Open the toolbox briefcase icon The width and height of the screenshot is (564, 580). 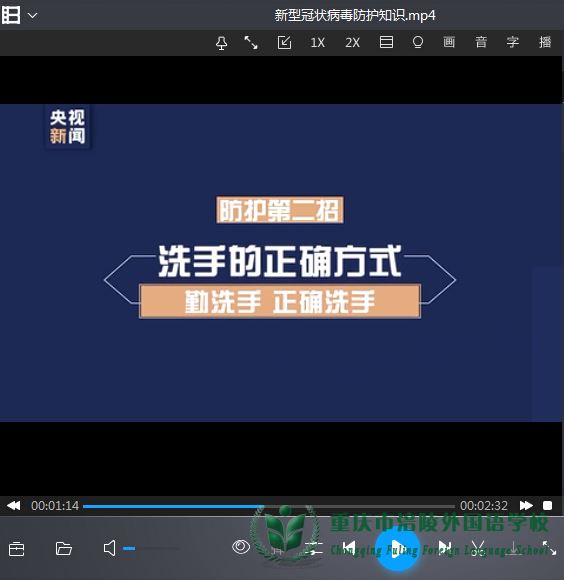click(17, 549)
